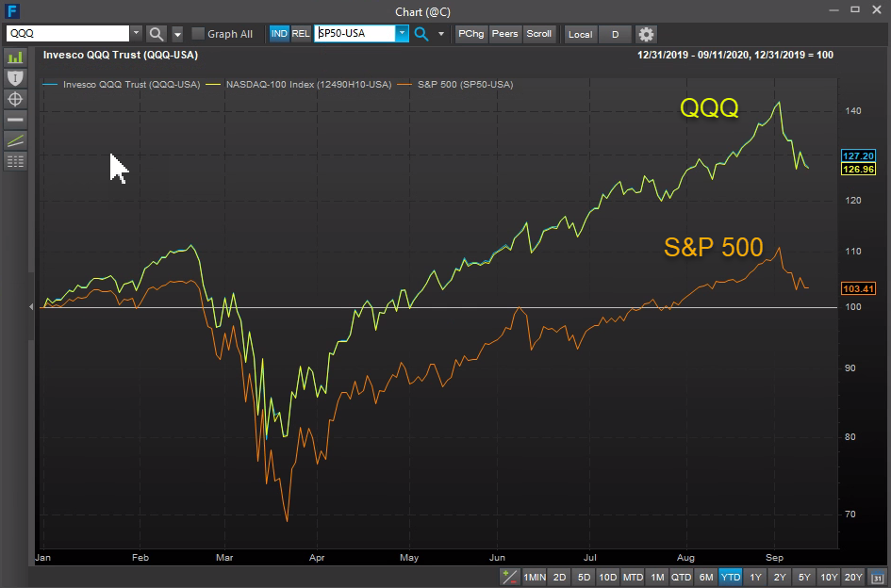891x588 pixels.
Task: Open the calendar date picker icon
Action: 878,578
